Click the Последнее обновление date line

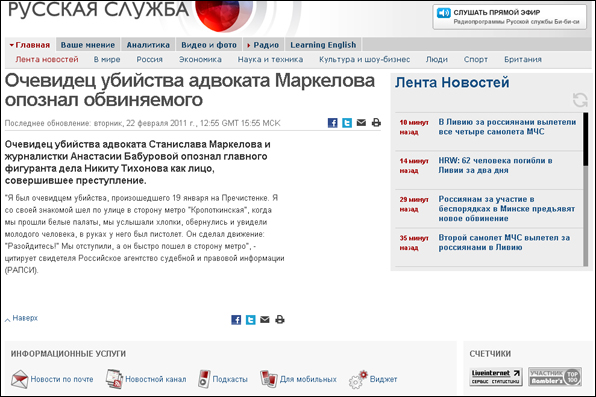point(143,123)
